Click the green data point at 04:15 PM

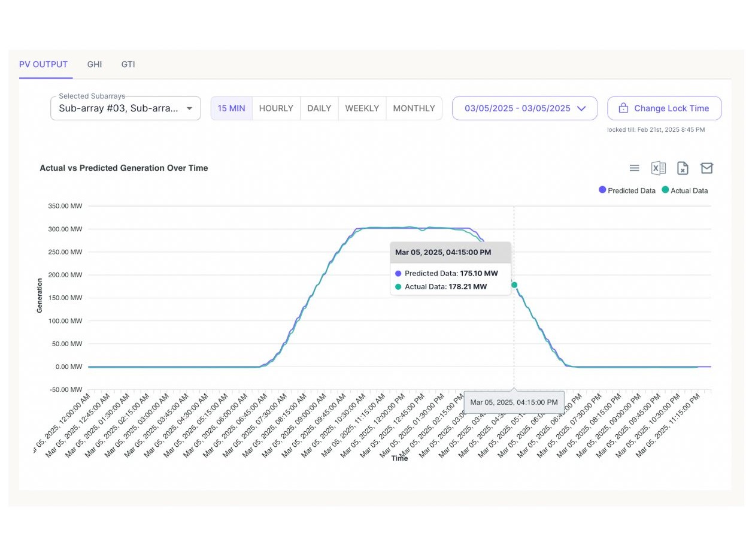(x=514, y=286)
